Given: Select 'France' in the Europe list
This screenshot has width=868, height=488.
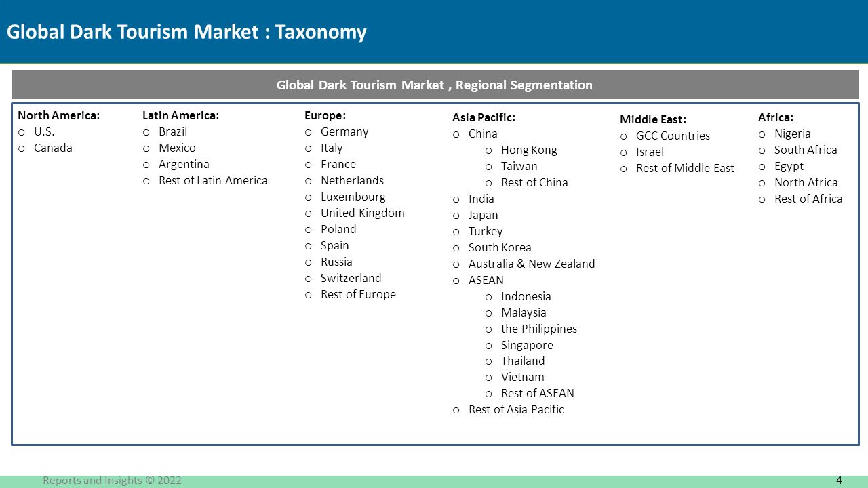Looking at the screenshot, I should point(338,164).
